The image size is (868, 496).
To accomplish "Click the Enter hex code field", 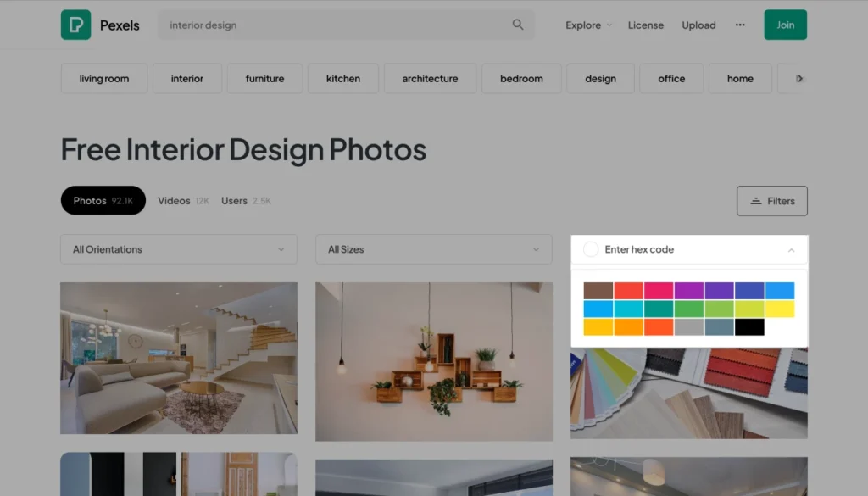I will pos(678,249).
